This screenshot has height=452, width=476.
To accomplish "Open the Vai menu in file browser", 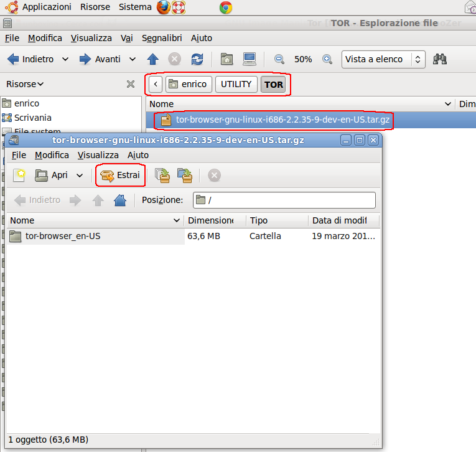I will 126,38.
